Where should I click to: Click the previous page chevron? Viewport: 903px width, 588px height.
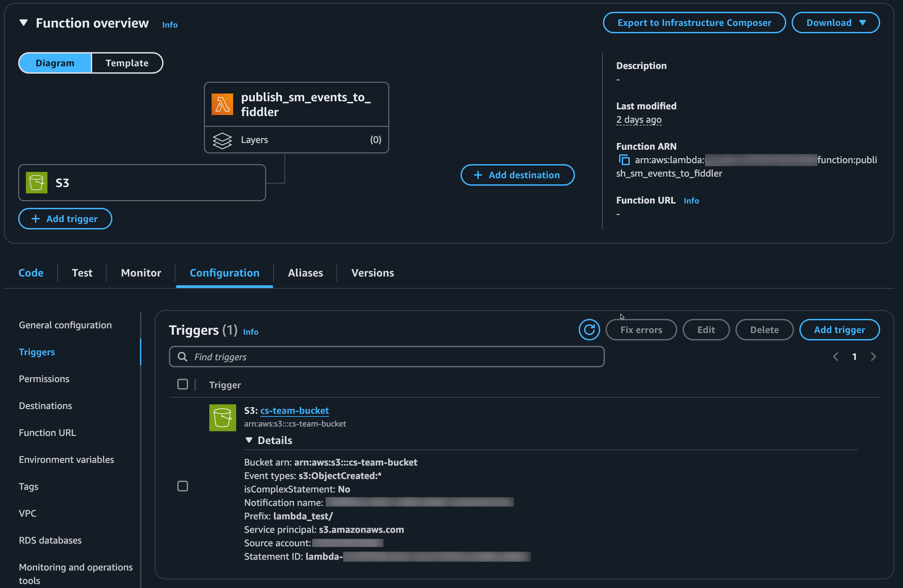pyautogui.click(x=835, y=356)
